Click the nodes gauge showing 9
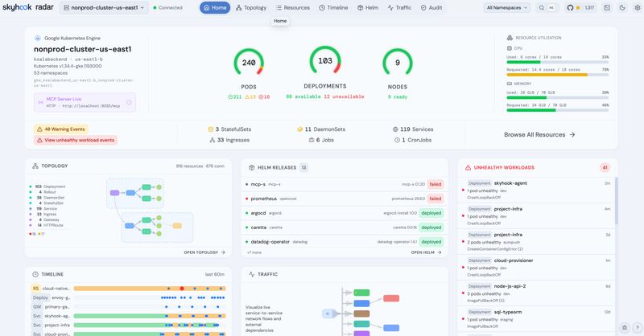The height and width of the screenshot is (336, 644). coord(397,63)
